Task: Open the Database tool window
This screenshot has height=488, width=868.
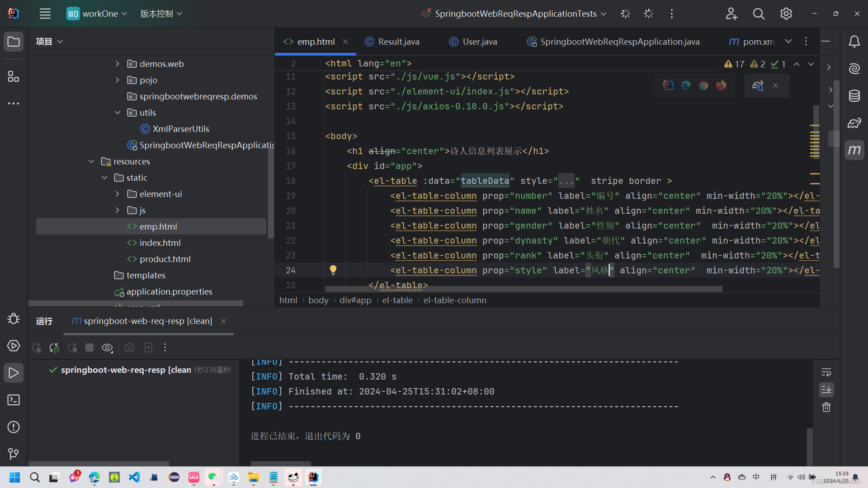Action: click(854, 96)
